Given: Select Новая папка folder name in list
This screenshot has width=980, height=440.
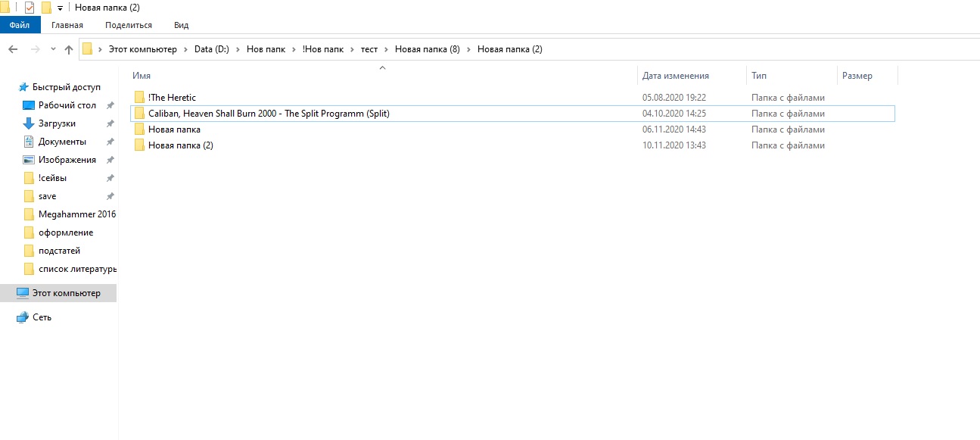Looking at the screenshot, I should 174,130.
